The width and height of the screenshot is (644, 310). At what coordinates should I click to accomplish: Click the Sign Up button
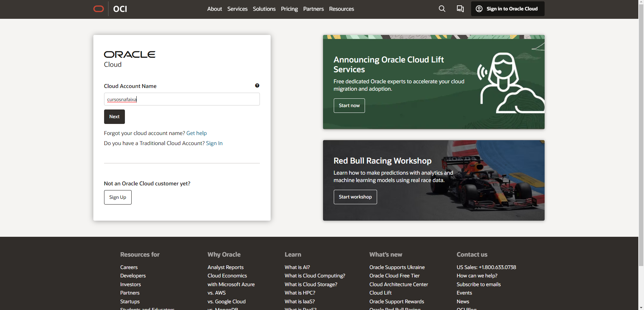click(x=118, y=197)
